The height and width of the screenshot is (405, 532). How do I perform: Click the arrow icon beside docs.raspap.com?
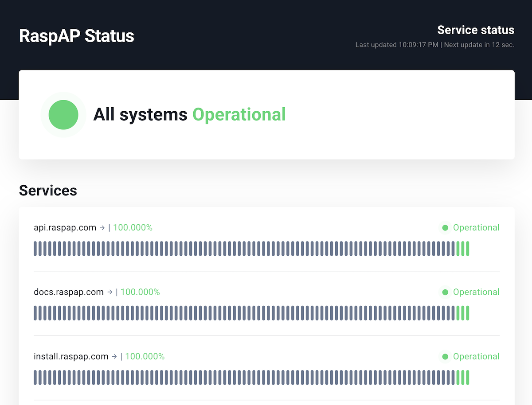click(x=110, y=292)
